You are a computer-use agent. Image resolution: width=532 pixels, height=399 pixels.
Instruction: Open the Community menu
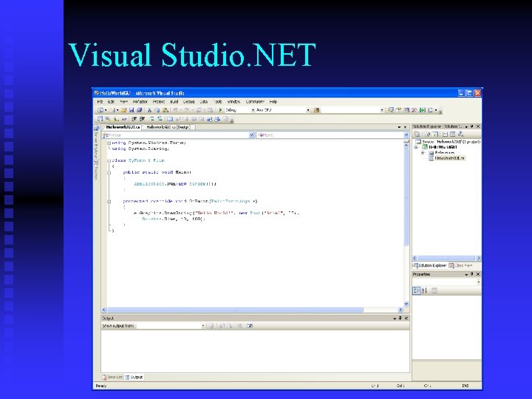pyautogui.click(x=255, y=101)
